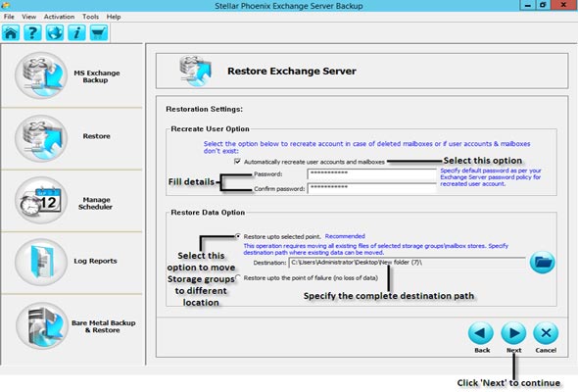Viewport: 578px width, 392px height.
Task: Click the 'Restoration Settings:' label
Action: tap(204, 109)
